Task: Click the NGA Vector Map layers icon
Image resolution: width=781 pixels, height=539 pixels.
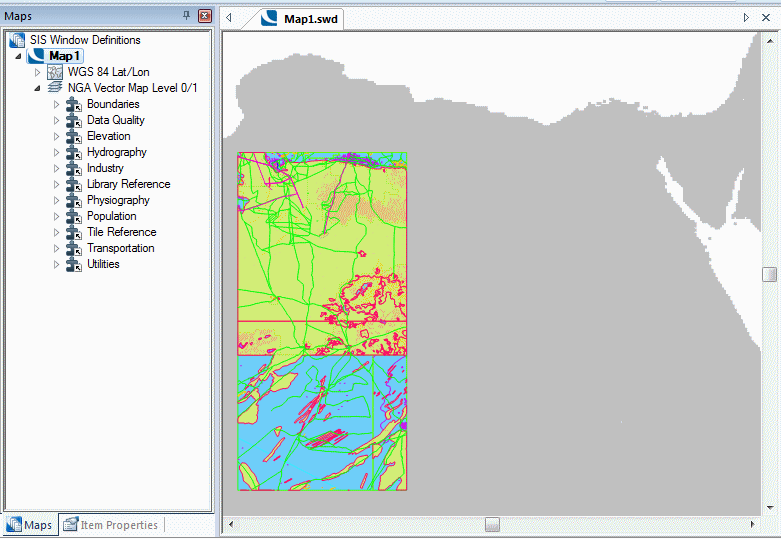Action: click(55, 88)
